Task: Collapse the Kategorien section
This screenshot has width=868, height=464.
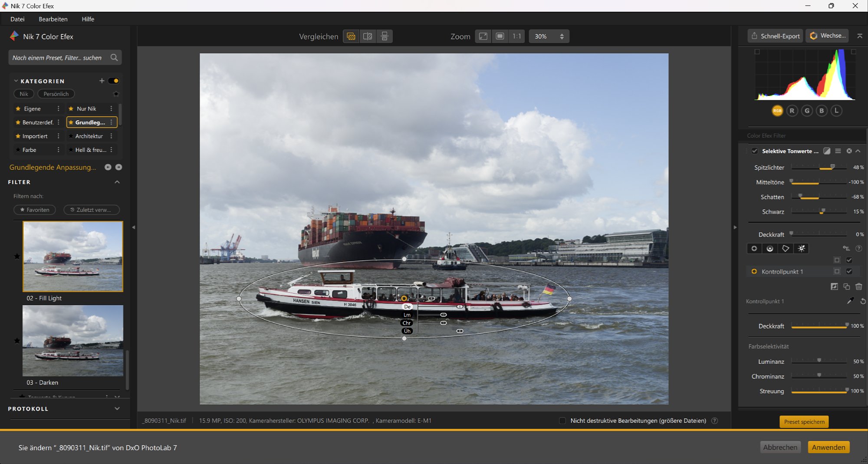Action: click(x=16, y=81)
